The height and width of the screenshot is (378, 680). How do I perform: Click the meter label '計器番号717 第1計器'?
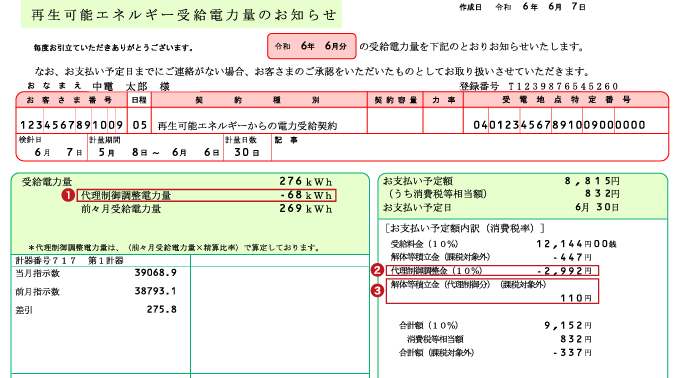69,261
